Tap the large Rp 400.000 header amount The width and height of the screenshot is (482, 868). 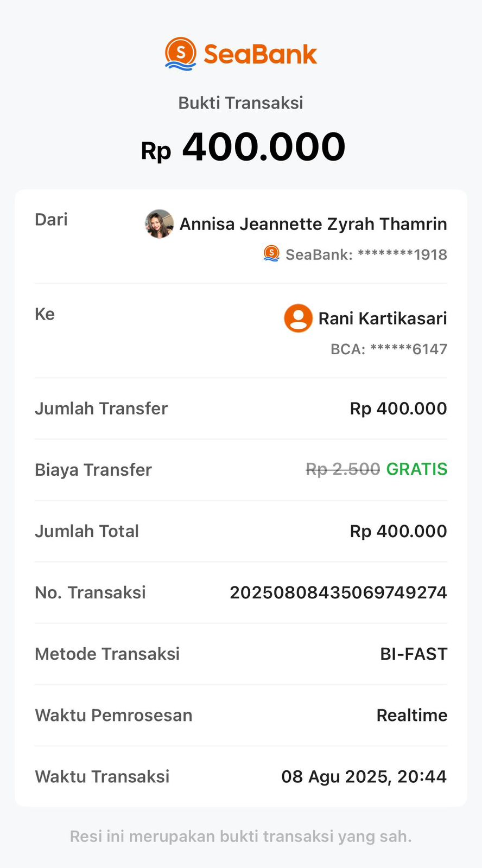[243, 147]
